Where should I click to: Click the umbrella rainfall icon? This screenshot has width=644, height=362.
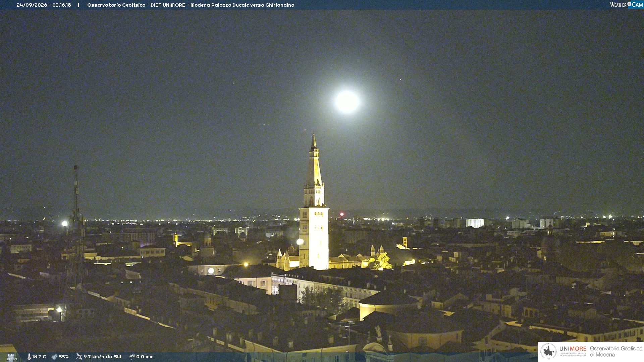(132, 357)
